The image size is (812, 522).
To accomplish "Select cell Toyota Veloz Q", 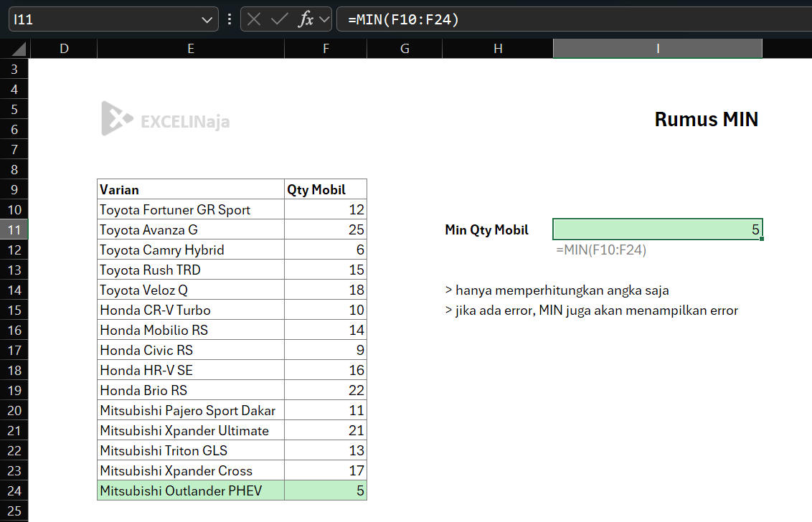I will 191,290.
